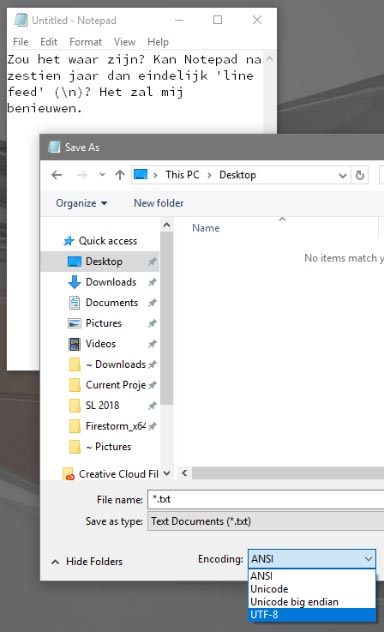Open the ~ Pictures folder

click(x=108, y=447)
